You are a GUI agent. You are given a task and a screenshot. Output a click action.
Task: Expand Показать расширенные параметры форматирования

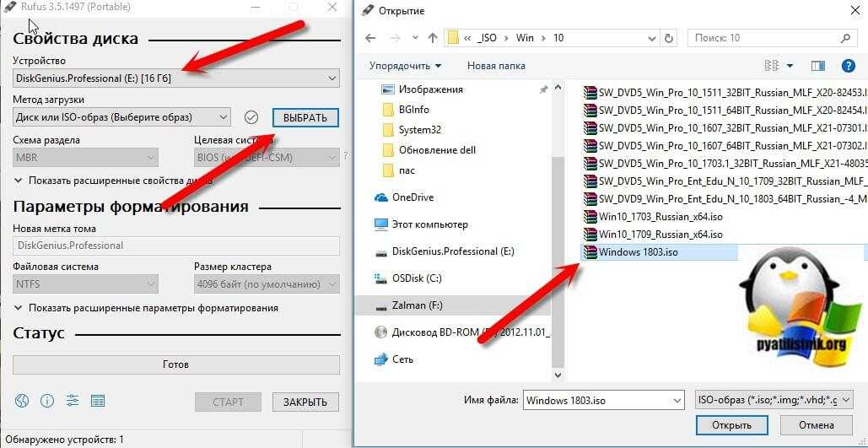point(146,307)
